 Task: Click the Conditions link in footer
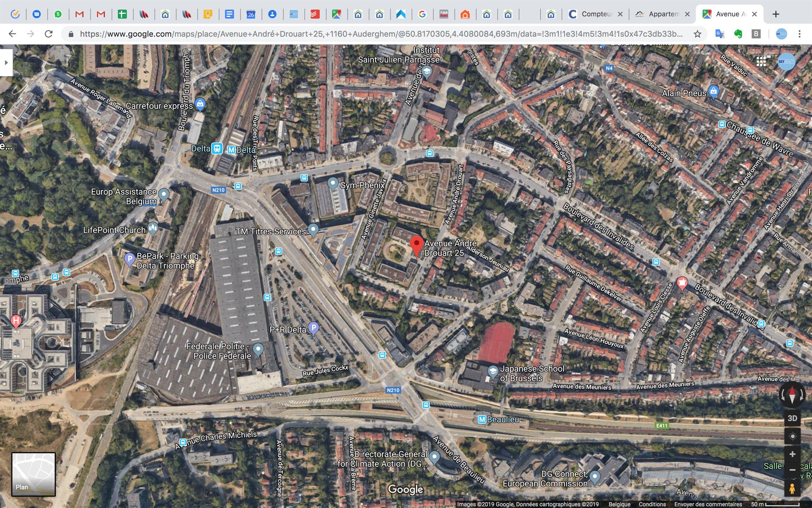(x=652, y=504)
